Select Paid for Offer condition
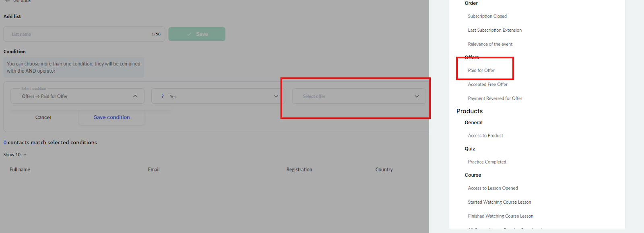Image resolution: width=644 pixels, height=233 pixels. [481, 70]
